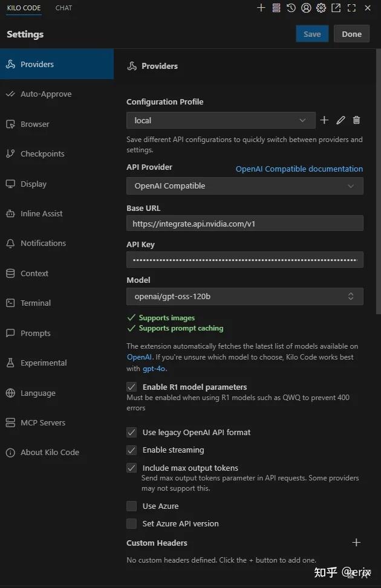This screenshot has width=381, height=588.
Task: Delete the local profile trash icon
Action: coord(357,120)
